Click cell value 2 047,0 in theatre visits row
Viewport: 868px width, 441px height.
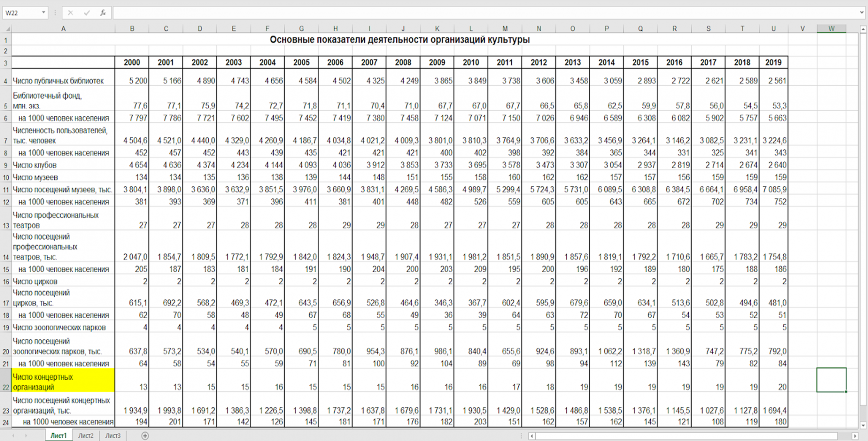tap(132, 247)
